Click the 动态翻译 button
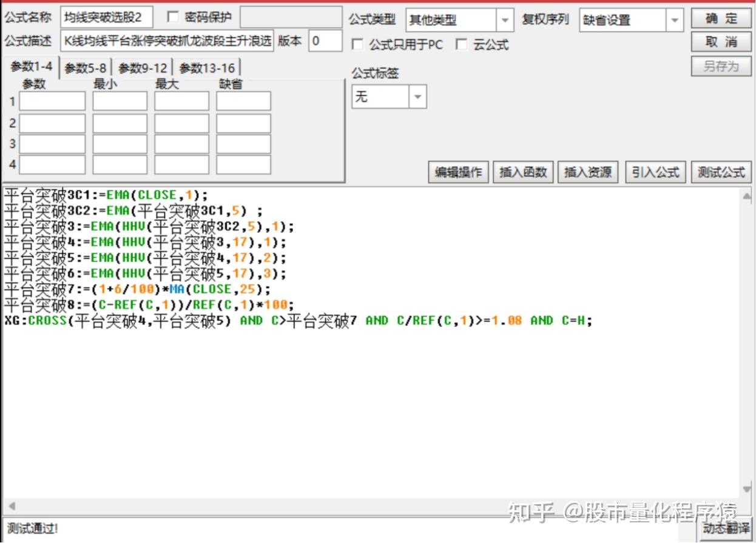 (x=725, y=529)
